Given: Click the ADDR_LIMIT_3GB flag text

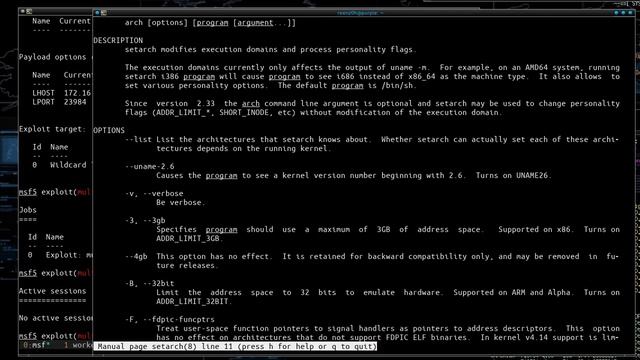Looking at the screenshot, I should (x=187, y=238).
